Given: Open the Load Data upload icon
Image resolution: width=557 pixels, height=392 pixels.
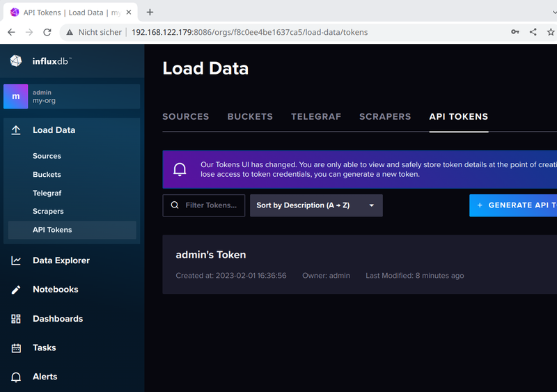Looking at the screenshot, I should click(16, 130).
